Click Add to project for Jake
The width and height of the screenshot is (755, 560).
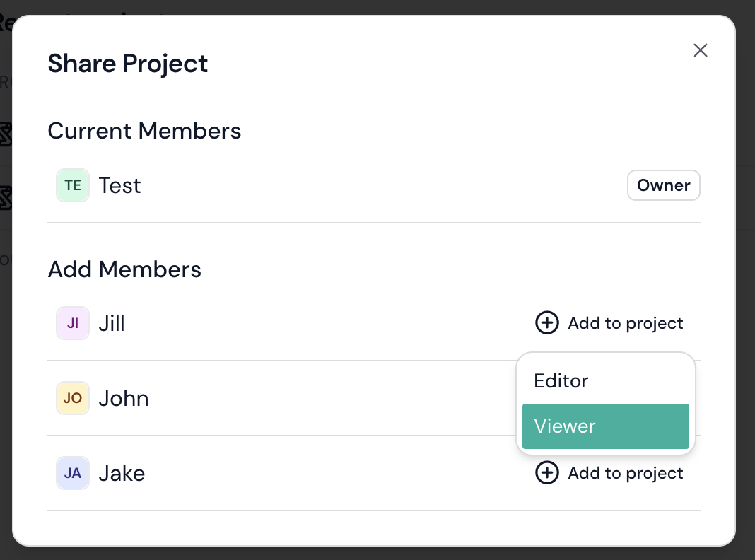(x=625, y=473)
